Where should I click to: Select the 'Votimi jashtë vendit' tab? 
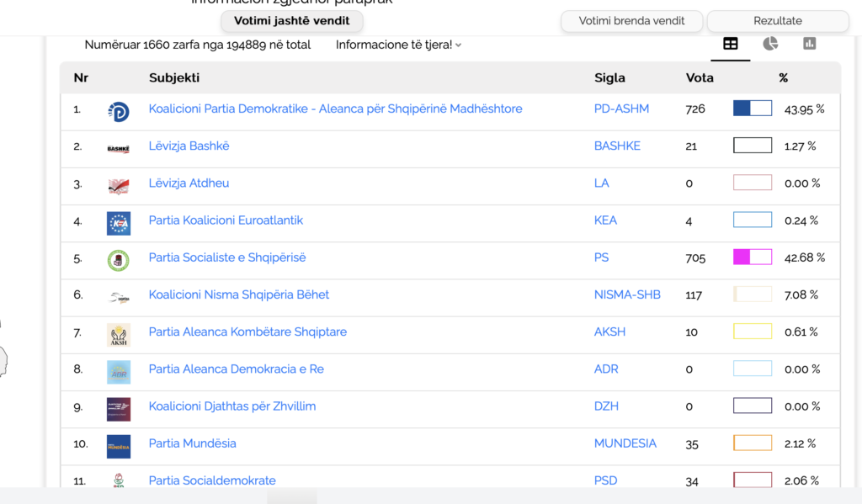click(292, 20)
